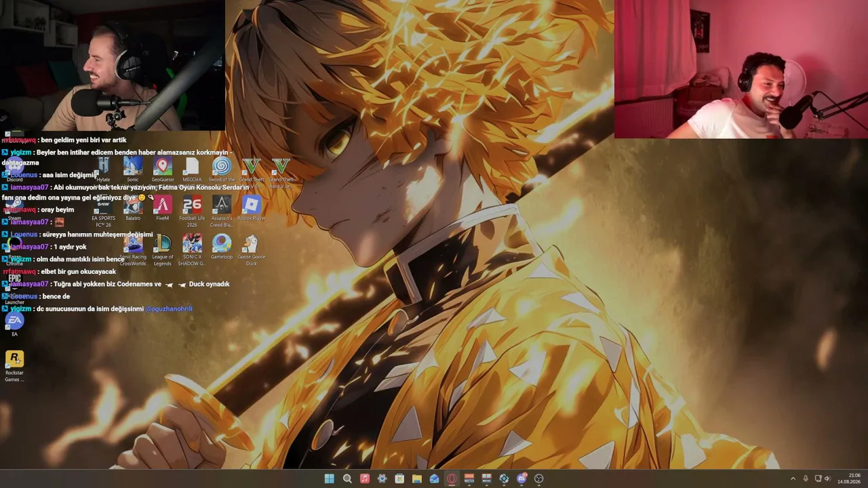Open the Sonic shortcut beside Hytale
This screenshot has height=488, width=868.
click(x=133, y=169)
